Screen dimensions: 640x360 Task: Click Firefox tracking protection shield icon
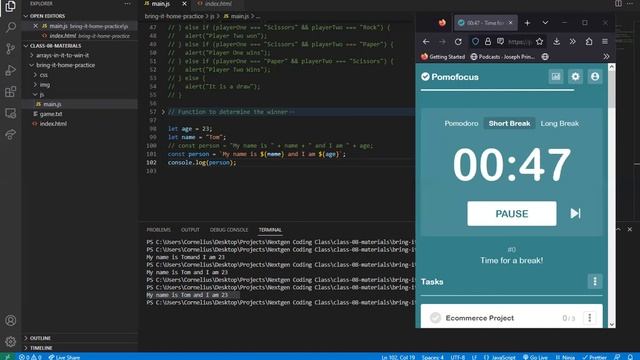(x=476, y=42)
